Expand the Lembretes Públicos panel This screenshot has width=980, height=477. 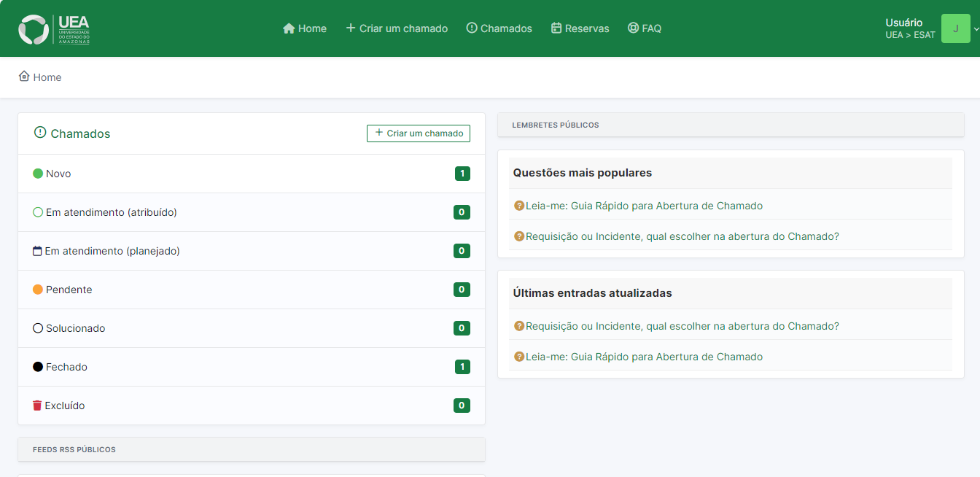point(731,125)
